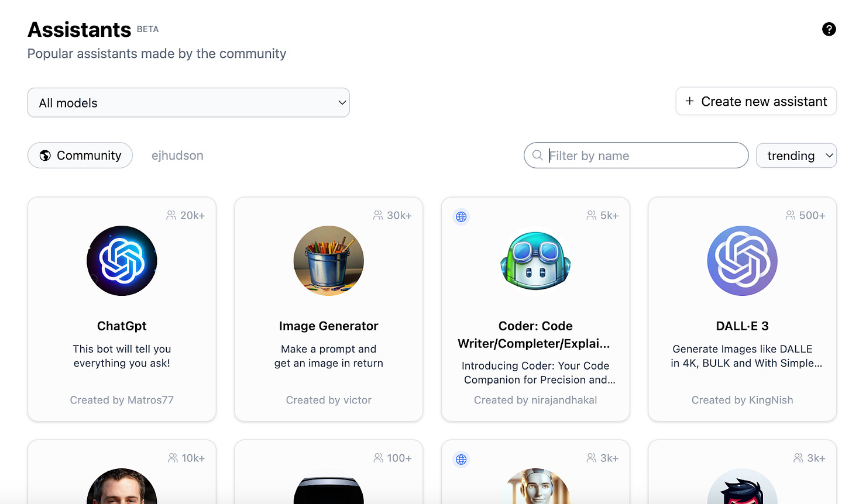Click the robot avatar on Coder card

[x=535, y=261]
